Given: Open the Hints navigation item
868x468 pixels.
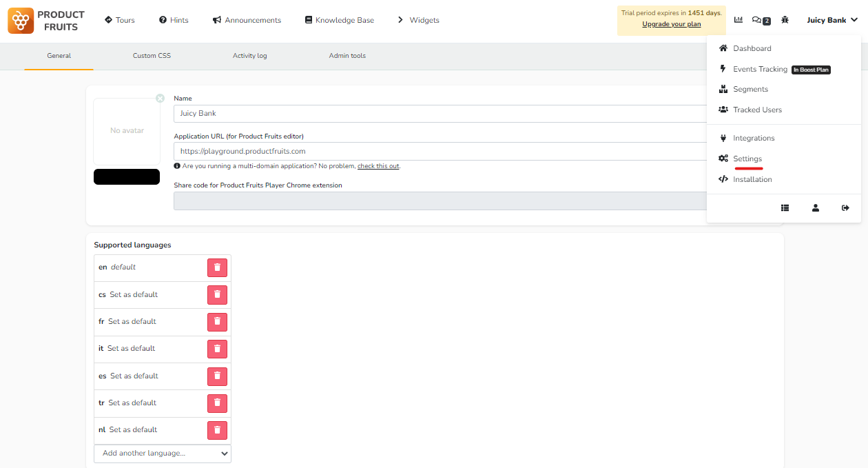Looking at the screenshot, I should point(174,20).
